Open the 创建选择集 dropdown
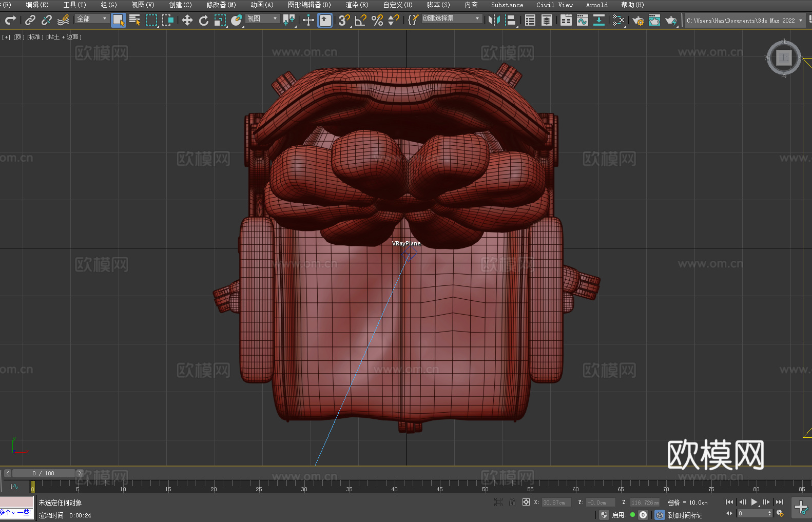This screenshot has width=812, height=522. [452, 18]
